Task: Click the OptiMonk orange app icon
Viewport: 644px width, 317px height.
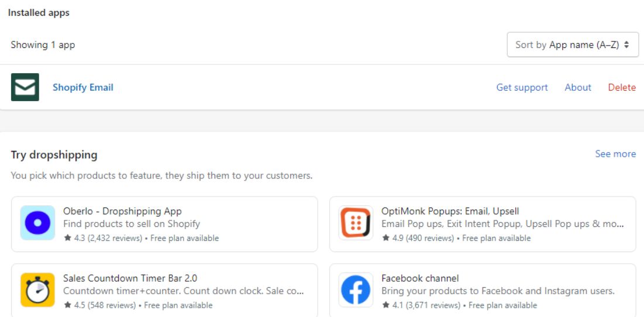Action: (356, 223)
